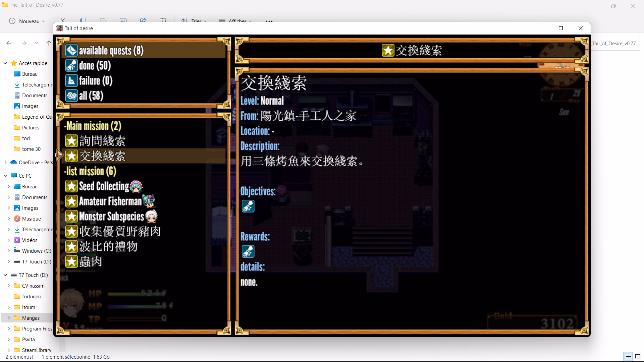644x362 pixels.
Task: Switch Explorer to details view layout
Action: 628,357
